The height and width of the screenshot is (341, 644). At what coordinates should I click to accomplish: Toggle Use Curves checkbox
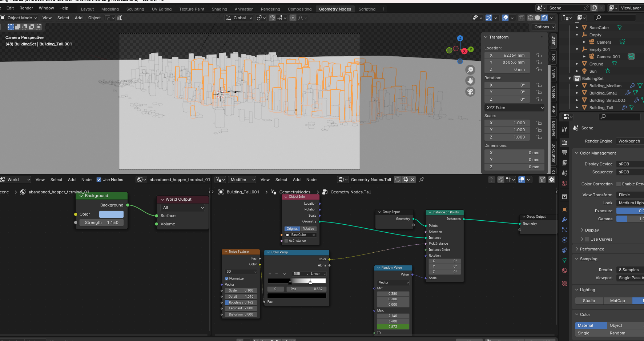tap(587, 239)
